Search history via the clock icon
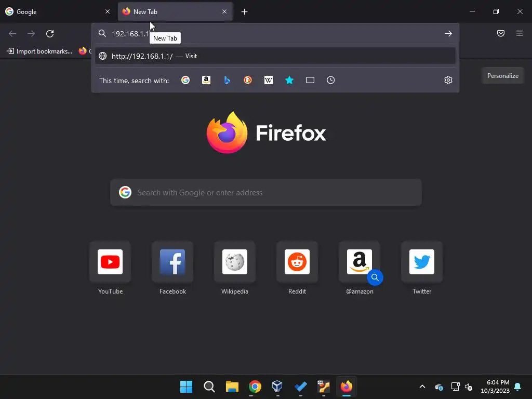This screenshot has width=532, height=399. click(331, 80)
